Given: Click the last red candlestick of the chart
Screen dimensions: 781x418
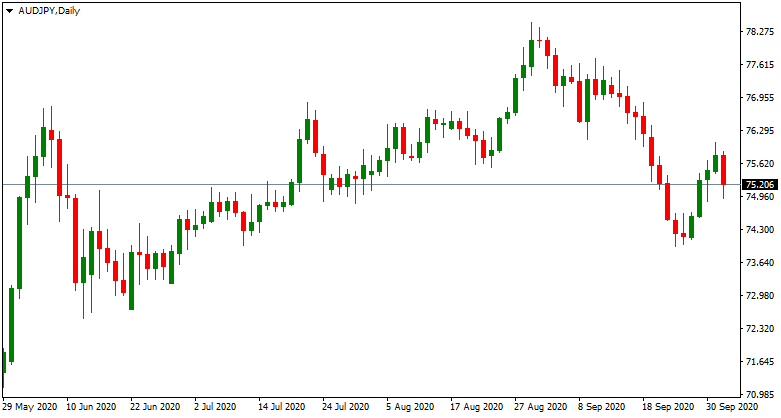Looking at the screenshot, I should pos(723,170).
